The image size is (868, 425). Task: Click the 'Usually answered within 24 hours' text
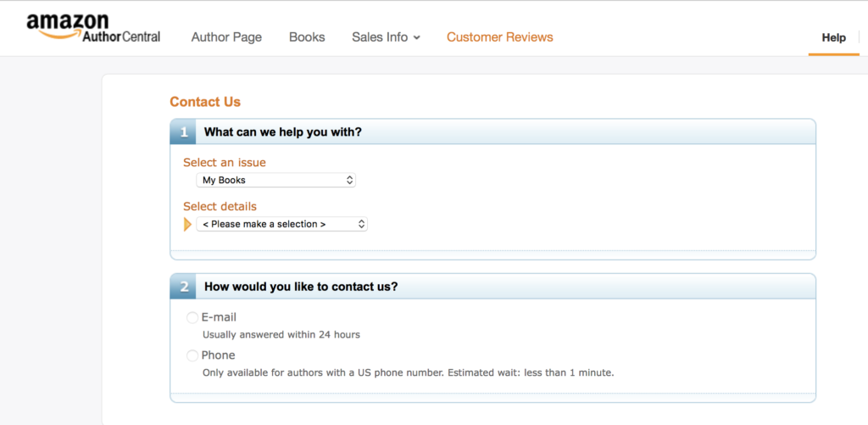tap(281, 334)
